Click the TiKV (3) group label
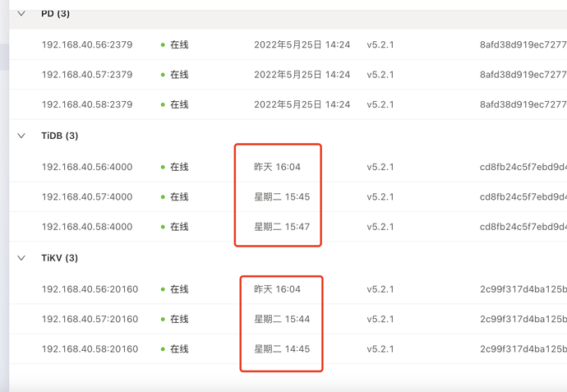This screenshot has width=567, height=392. pyautogui.click(x=60, y=258)
